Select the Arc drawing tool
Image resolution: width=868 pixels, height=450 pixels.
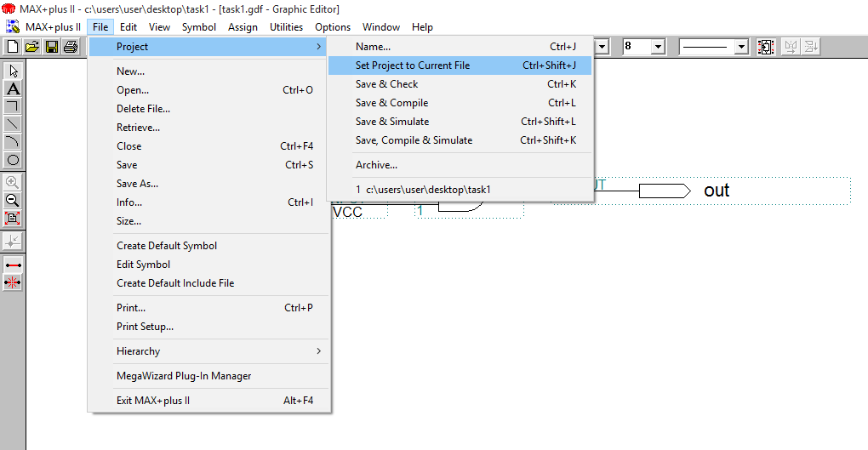pyautogui.click(x=13, y=142)
